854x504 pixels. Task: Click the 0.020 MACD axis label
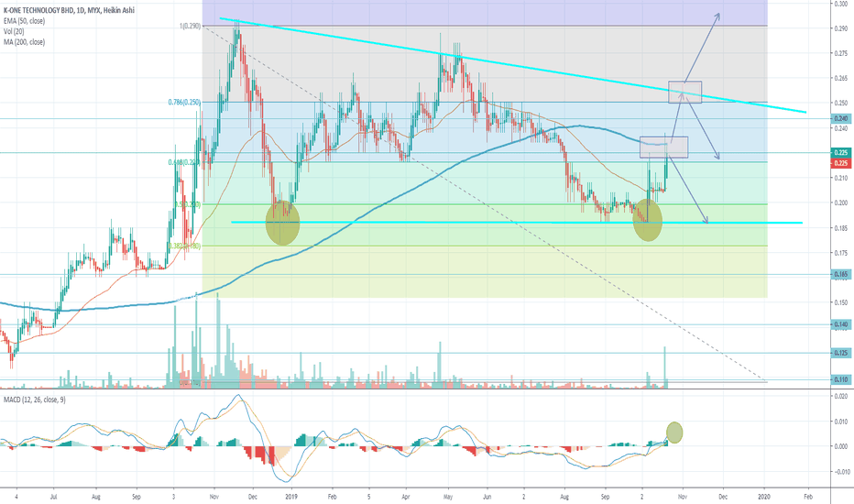coord(841,396)
